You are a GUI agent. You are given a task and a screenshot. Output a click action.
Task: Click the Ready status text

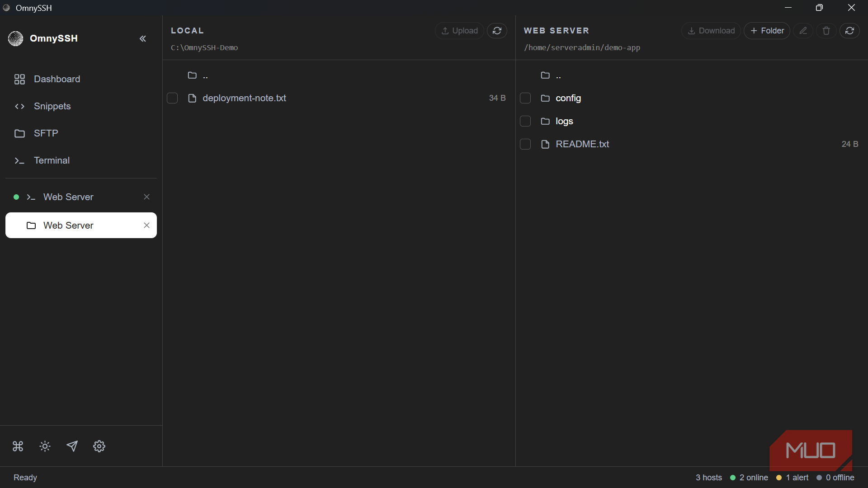(x=25, y=478)
